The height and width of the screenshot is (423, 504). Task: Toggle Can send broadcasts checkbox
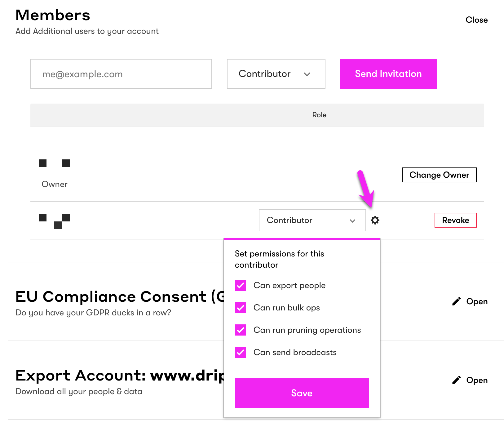[241, 352]
